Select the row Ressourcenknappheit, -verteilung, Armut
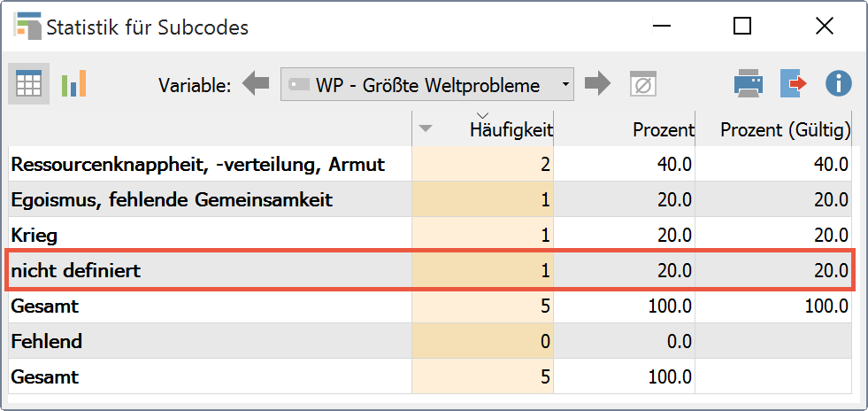The width and height of the screenshot is (868, 411). coord(198,164)
